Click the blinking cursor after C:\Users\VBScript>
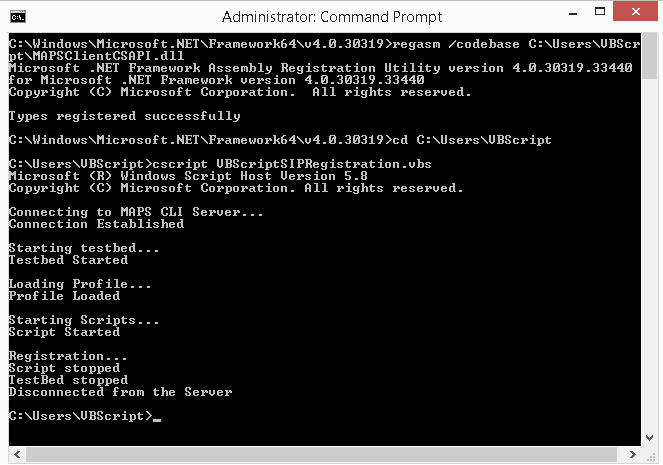 click(x=157, y=420)
